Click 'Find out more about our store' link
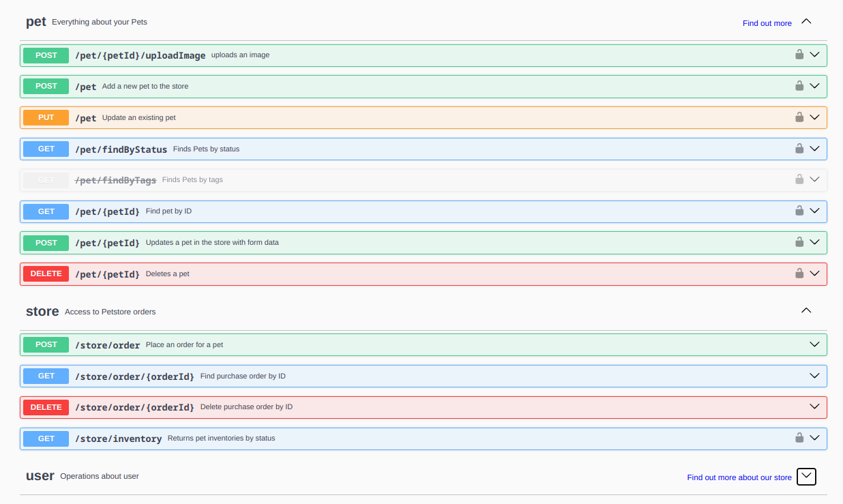 [x=739, y=477]
